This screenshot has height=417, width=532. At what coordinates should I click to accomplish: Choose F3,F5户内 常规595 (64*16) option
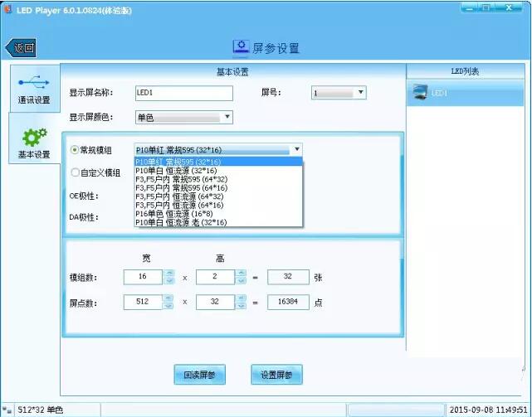(x=218, y=188)
